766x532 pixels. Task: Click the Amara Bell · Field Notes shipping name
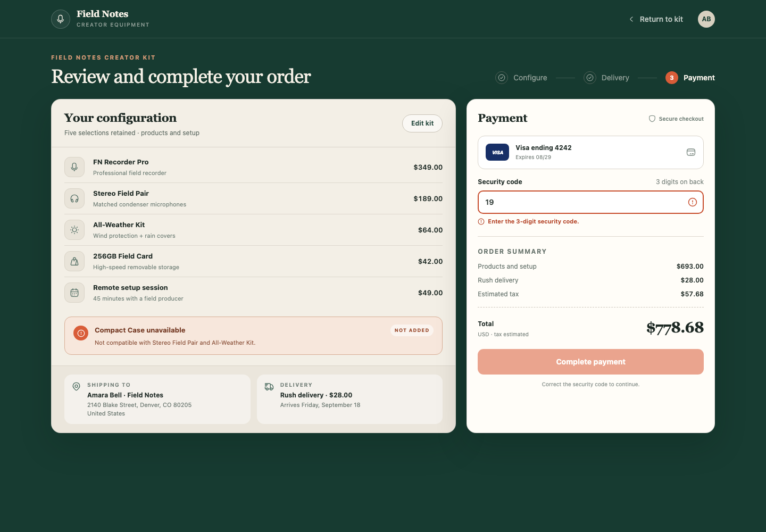pyautogui.click(x=125, y=395)
